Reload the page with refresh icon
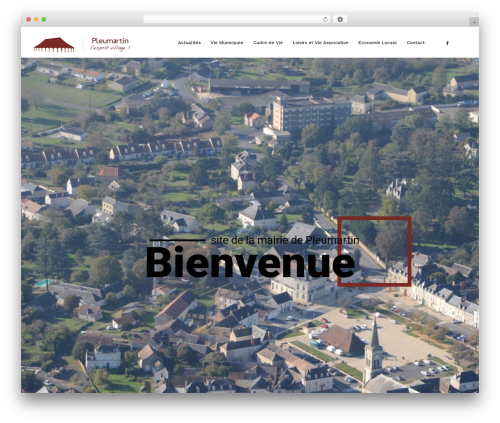Image resolution: width=500 pixels, height=423 pixels. (325, 19)
